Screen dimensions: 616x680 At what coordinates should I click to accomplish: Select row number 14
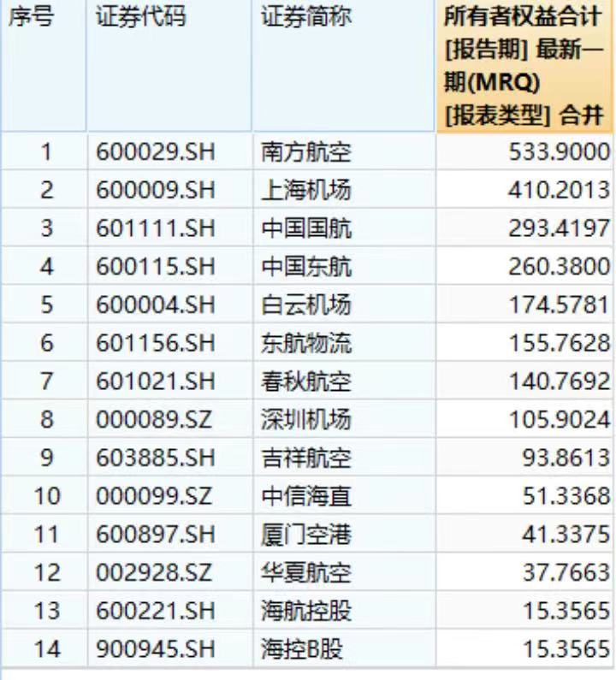(x=47, y=649)
